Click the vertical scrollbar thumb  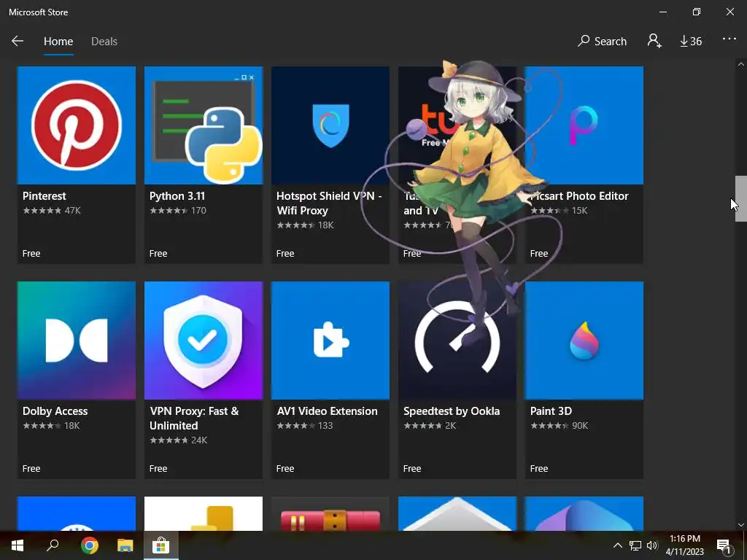click(x=741, y=198)
